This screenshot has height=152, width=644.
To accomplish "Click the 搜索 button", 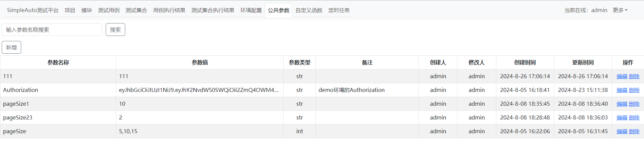I will coord(115,30).
